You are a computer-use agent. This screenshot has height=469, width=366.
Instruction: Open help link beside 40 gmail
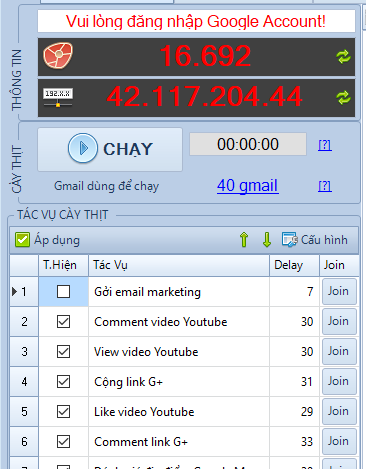[x=325, y=186]
